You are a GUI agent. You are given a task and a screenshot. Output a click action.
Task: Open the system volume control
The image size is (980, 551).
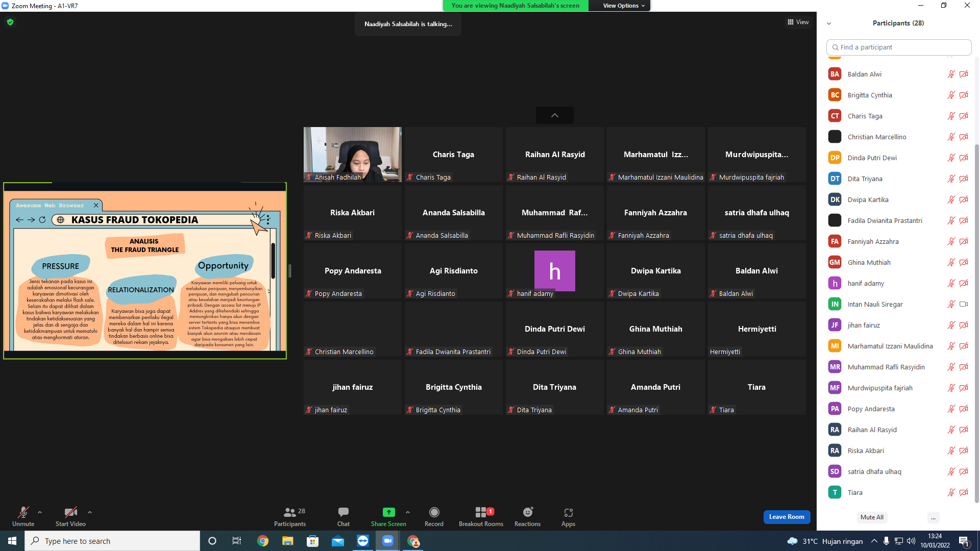click(911, 541)
